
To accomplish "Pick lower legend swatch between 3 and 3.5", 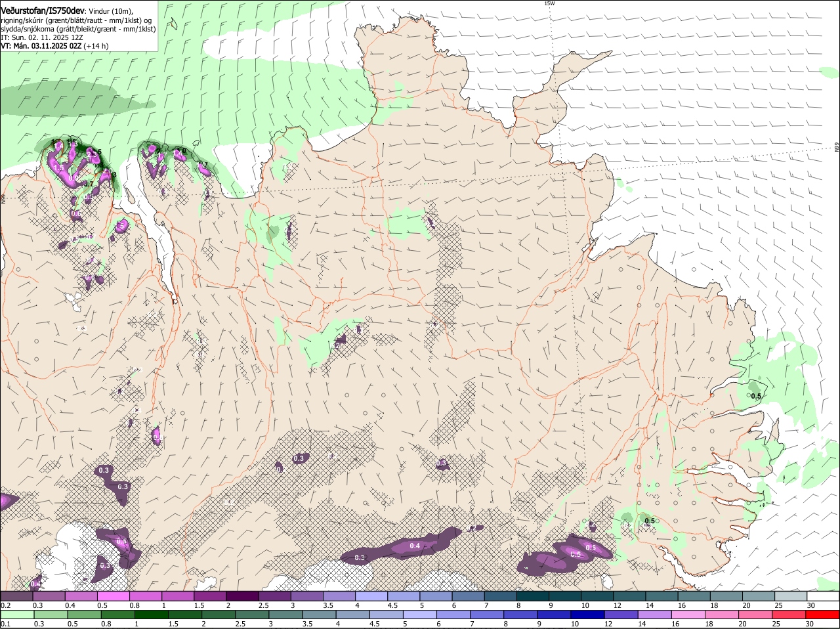I will (x=285, y=615).
